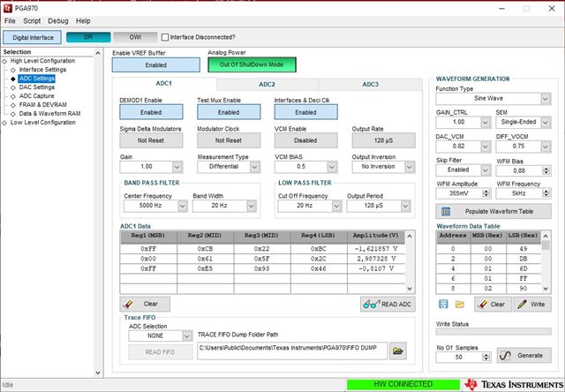Toggle DEMOD1 Enable
This screenshot has width=565, height=392.
coord(151,112)
